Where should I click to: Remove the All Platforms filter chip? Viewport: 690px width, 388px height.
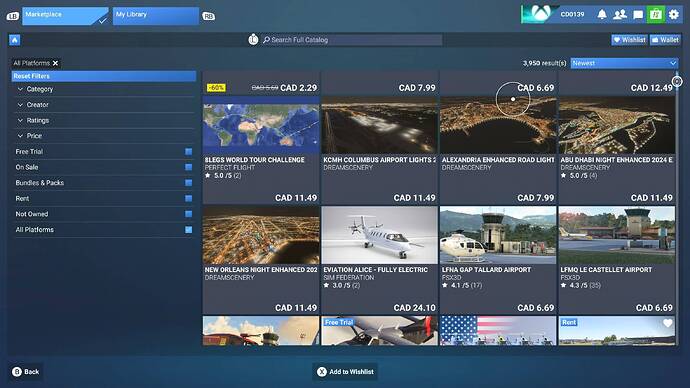tap(55, 63)
